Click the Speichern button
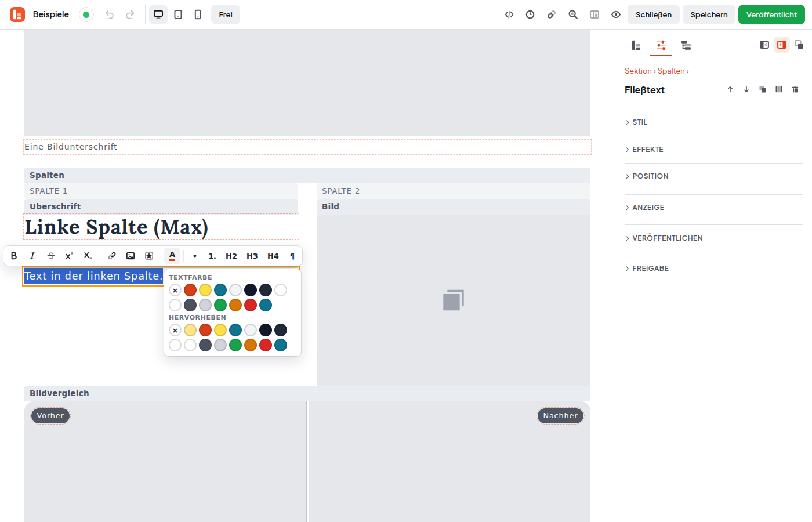The height and width of the screenshot is (522, 812). click(x=709, y=14)
